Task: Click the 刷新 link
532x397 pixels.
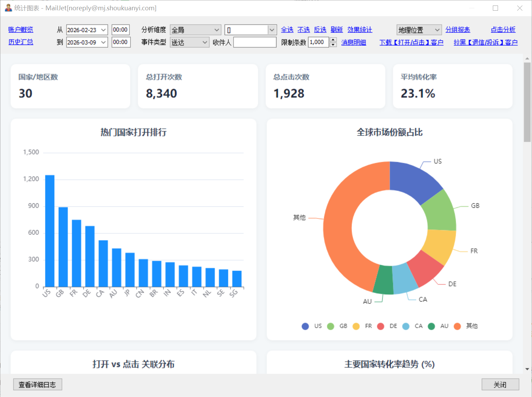Action: [x=337, y=30]
